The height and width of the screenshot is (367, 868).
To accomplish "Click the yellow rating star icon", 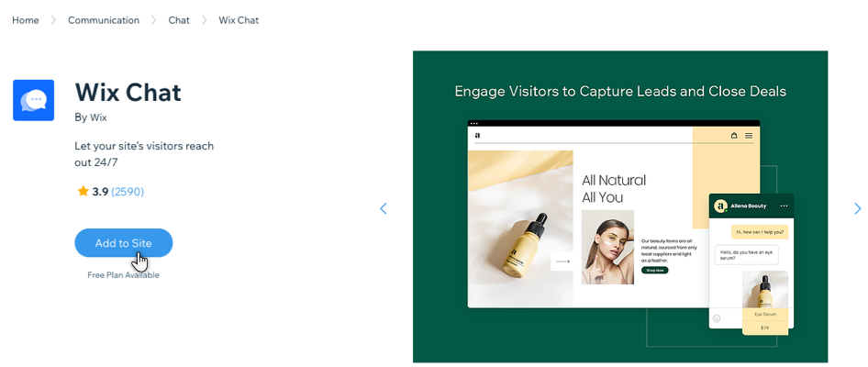I will [x=83, y=192].
